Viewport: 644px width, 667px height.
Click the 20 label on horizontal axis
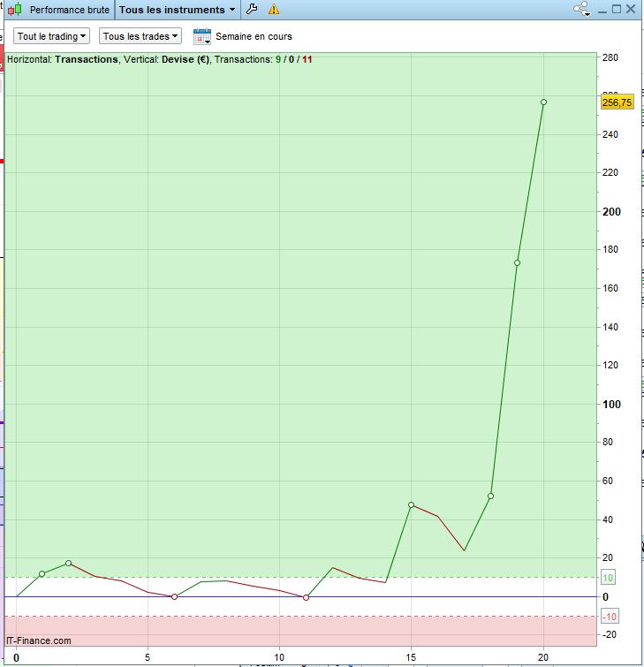542,657
